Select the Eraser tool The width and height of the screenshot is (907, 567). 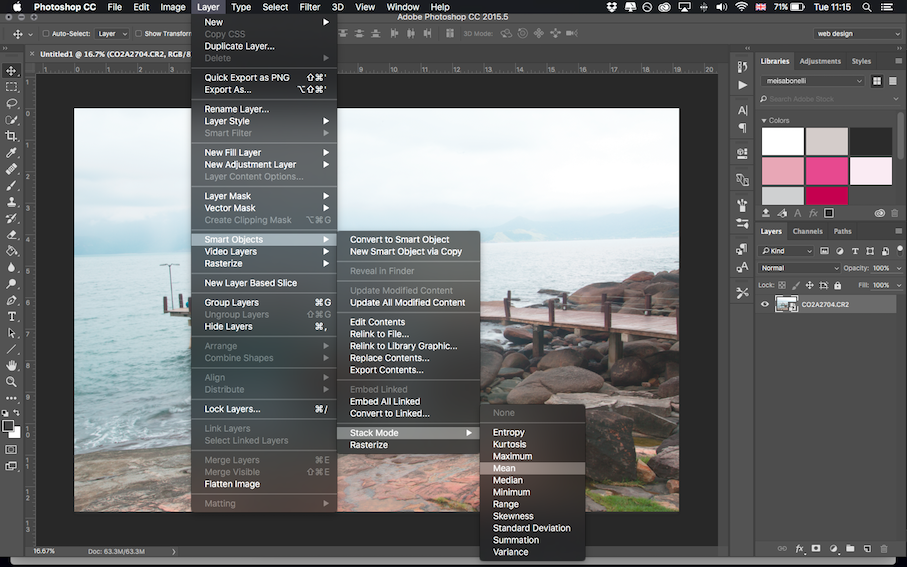coord(11,234)
